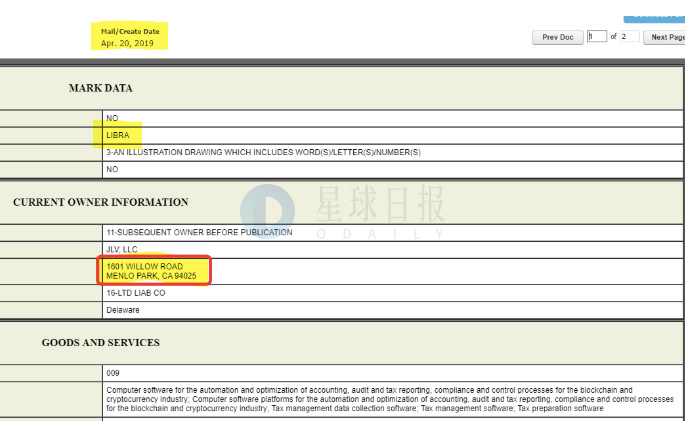Select the class number 009
Image resolution: width=685 pixels, height=423 pixels.
(113, 373)
